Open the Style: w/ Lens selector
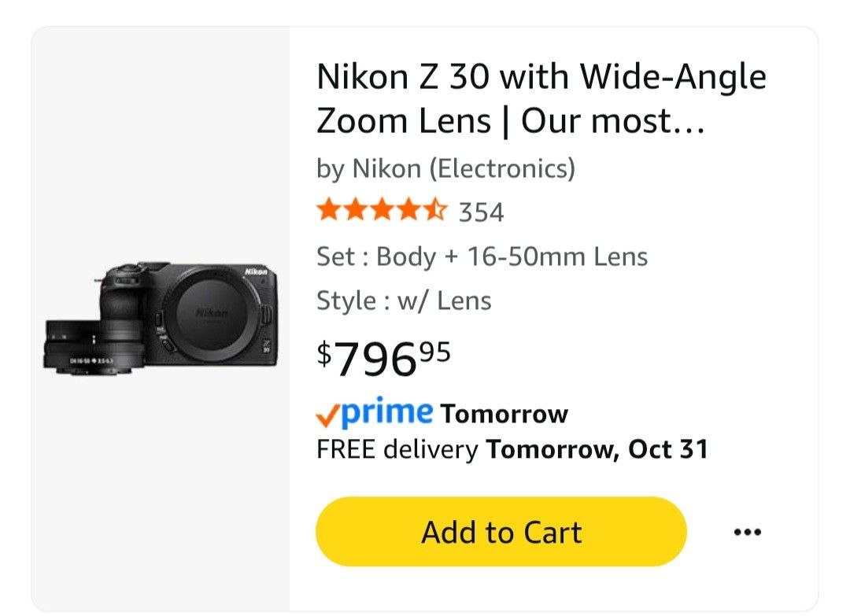This screenshot has width=850, height=616. 403,300
